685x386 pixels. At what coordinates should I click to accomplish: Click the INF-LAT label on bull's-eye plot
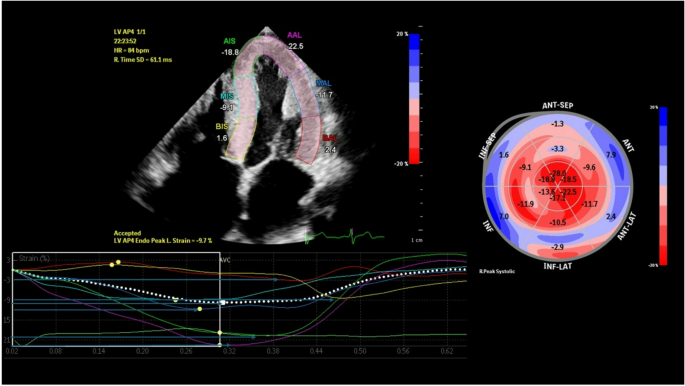(557, 266)
